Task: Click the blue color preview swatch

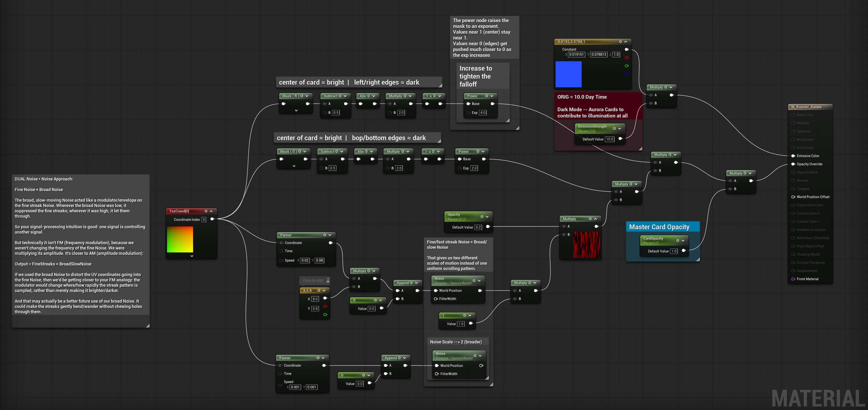Action: point(568,74)
